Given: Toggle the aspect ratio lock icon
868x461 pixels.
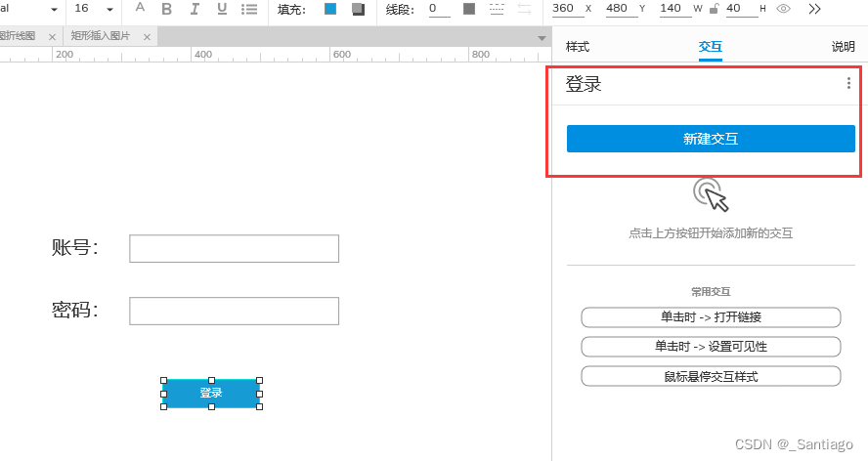Looking at the screenshot, I should click(x=715, y=8).
